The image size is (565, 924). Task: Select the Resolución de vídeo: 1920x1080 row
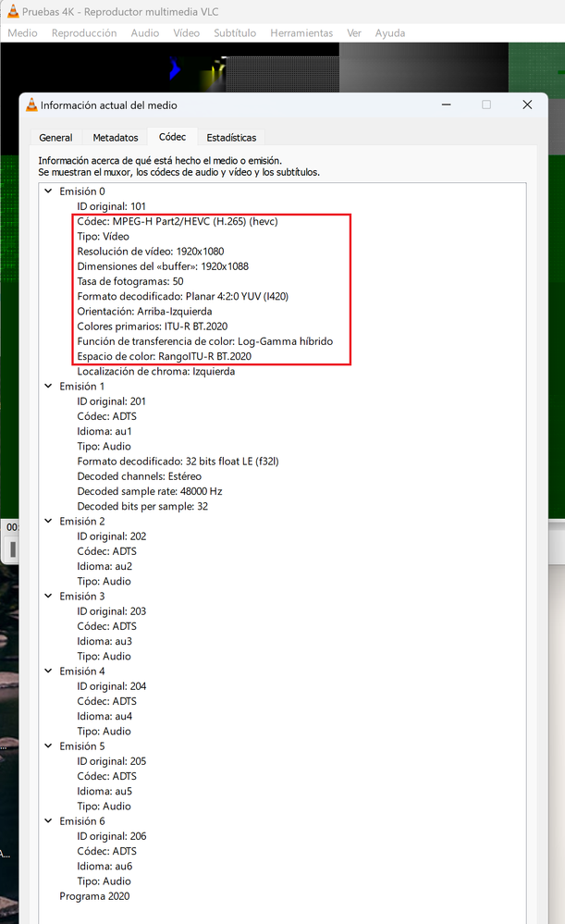151,251
